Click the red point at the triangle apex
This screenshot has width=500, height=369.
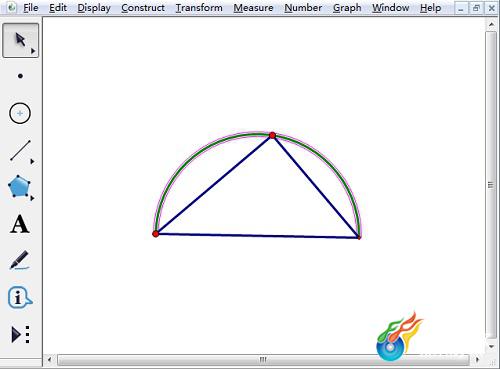tap(272, 135)
